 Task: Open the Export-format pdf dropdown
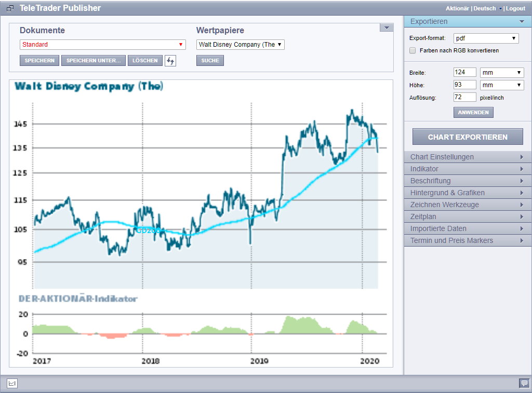tap(486, 38)
